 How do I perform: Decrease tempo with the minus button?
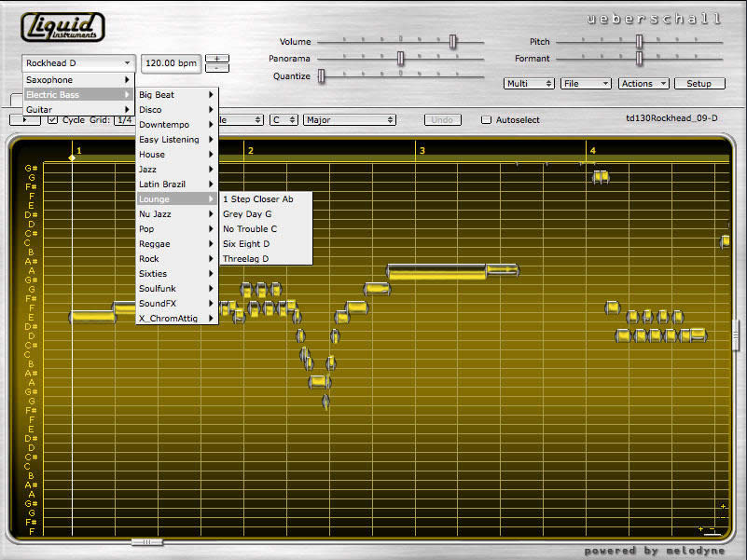216,68
